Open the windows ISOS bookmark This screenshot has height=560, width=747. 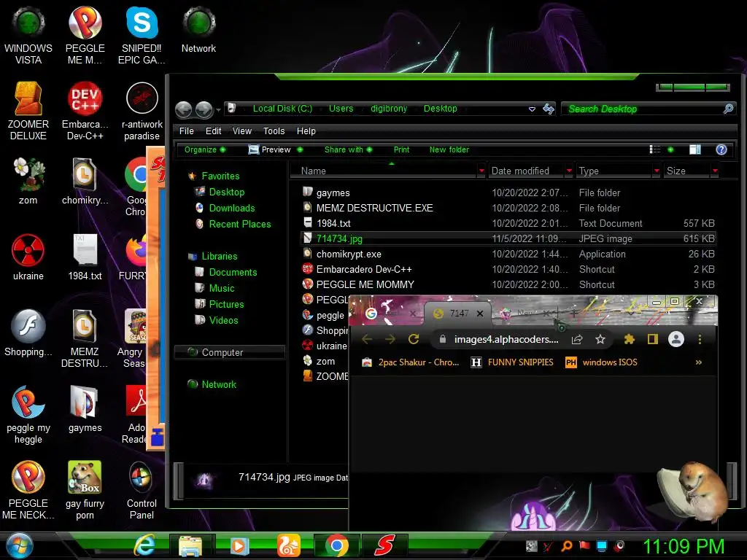[x=601, y=362]
